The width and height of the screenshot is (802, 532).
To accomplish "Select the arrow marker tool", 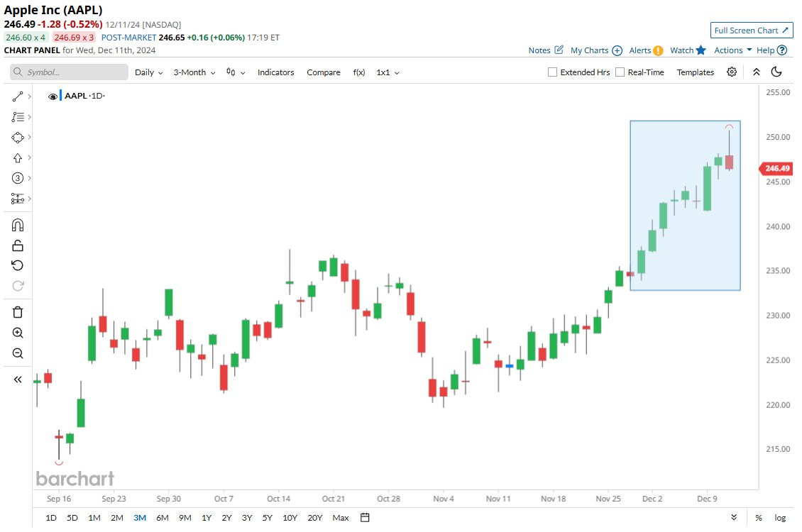I will coord(18,158).
